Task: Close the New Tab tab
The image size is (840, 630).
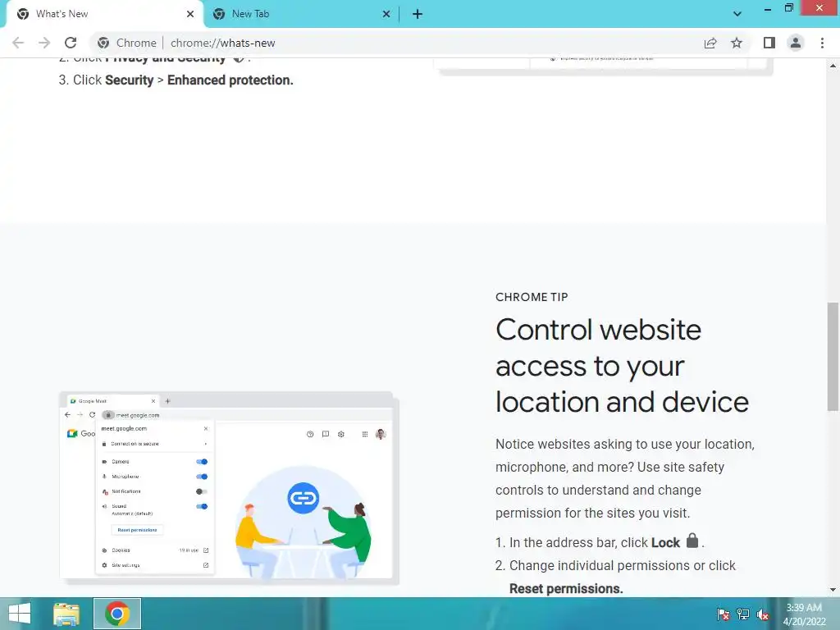Action: [386, 14]
